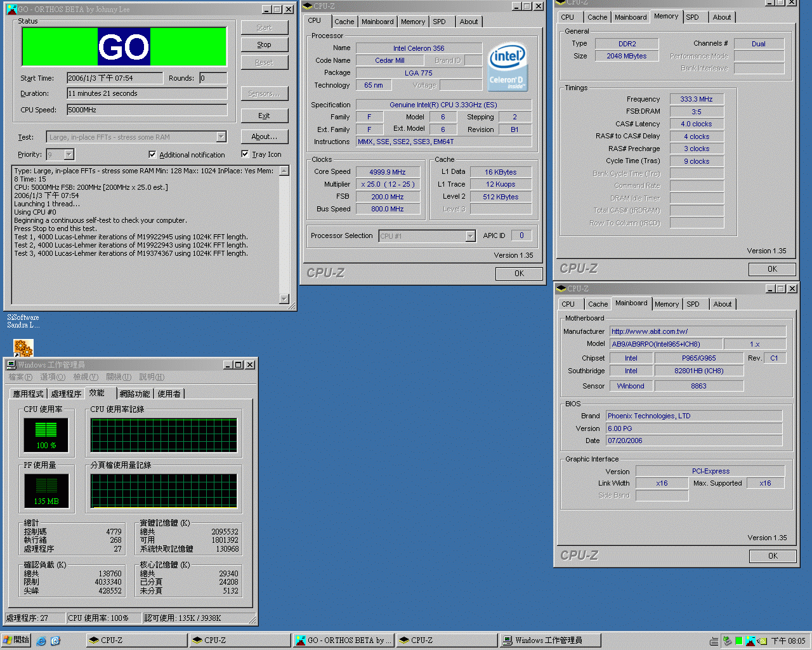The width and height of the screenshot is (812, 650).
Task: Click the CPU Speed field in ORTHOS
Action: click(147, 110)
